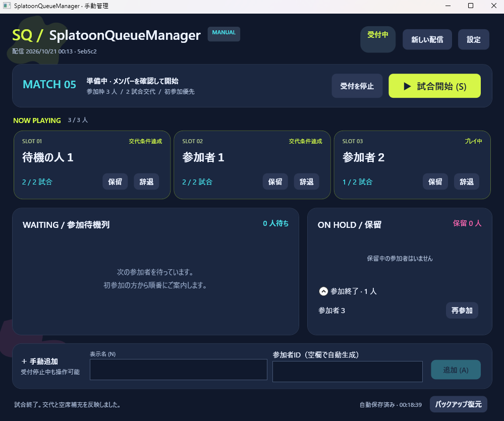504x421 pixels.
Task: Minimize the SplatoonQueueManager window
Action: pyautogui.click(x=448, y=6)
